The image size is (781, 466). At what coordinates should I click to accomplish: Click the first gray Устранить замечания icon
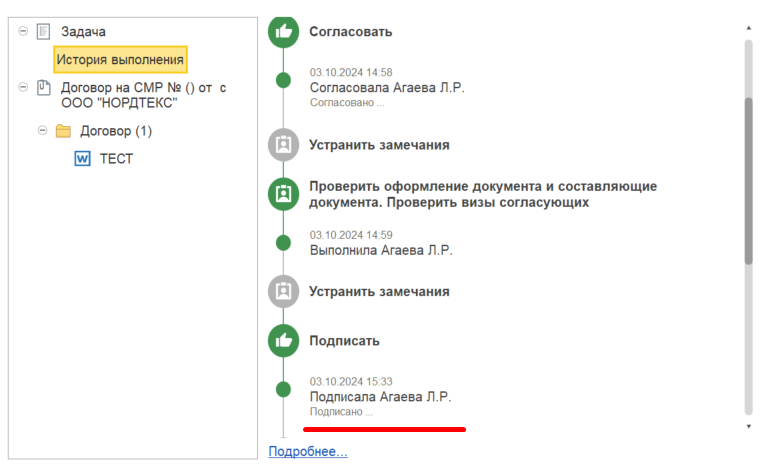283,145
